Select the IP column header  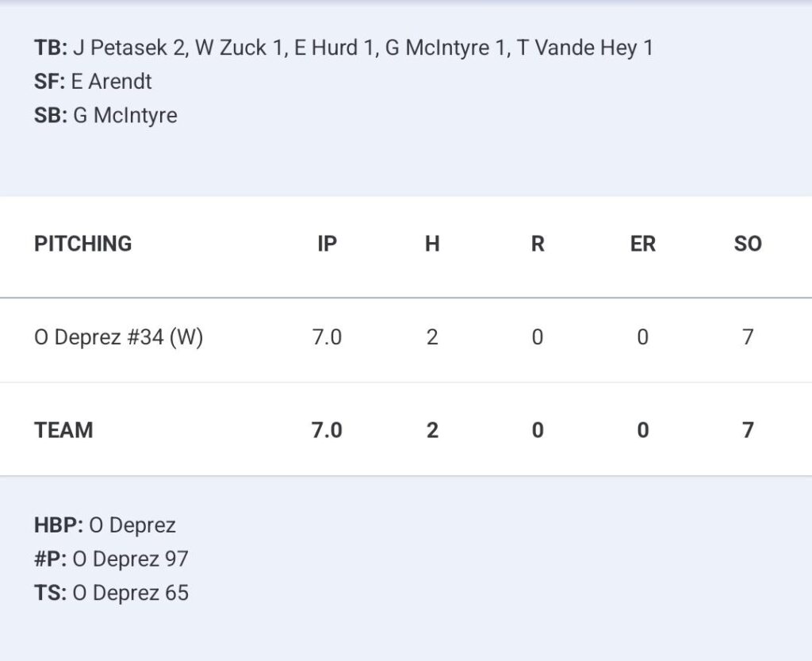327,244
